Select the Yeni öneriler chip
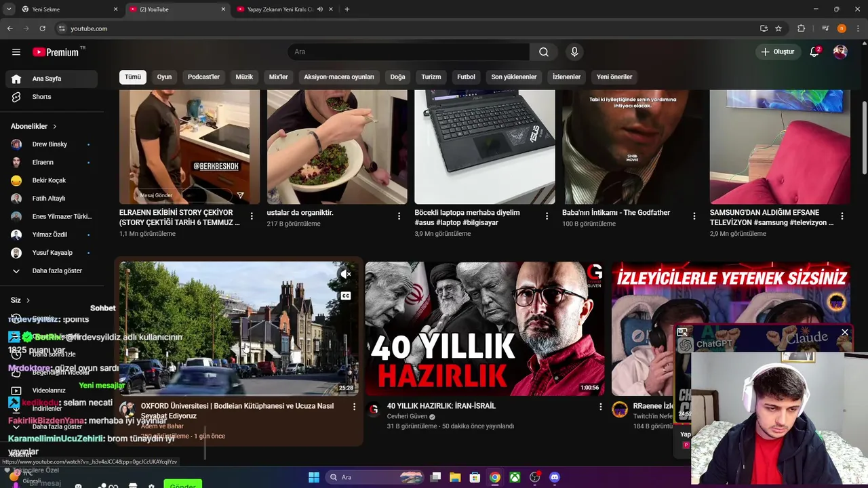Image resolution: width=868 pixels, height=488 pixels. point(614,77)
